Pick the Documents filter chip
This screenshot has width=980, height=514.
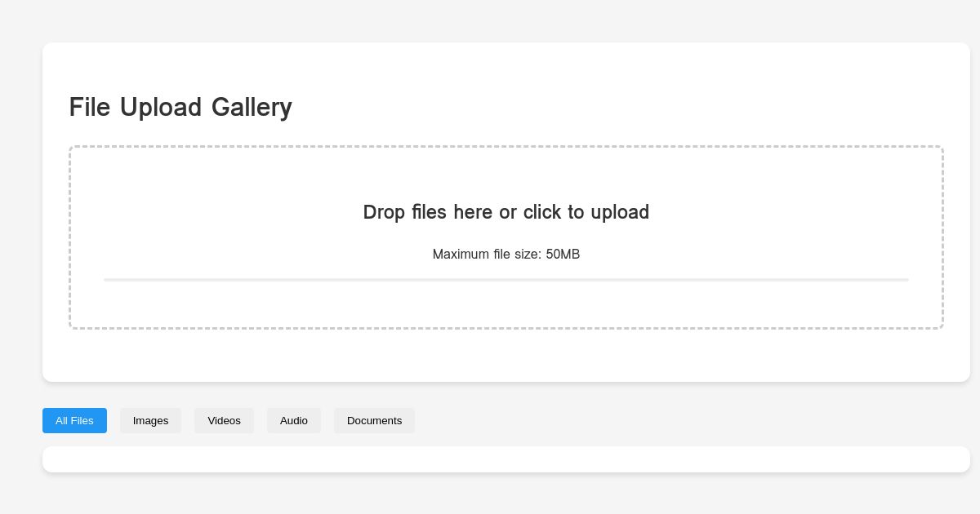point(374,420)
